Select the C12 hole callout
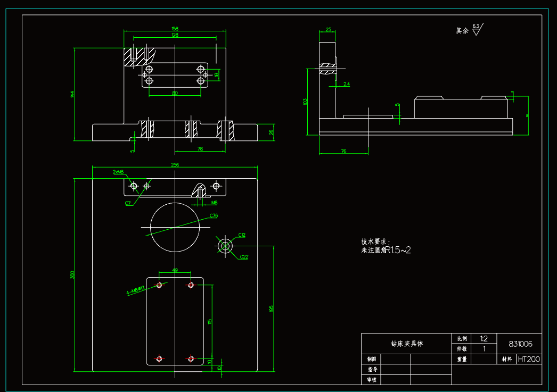 (x=242, y=235)
